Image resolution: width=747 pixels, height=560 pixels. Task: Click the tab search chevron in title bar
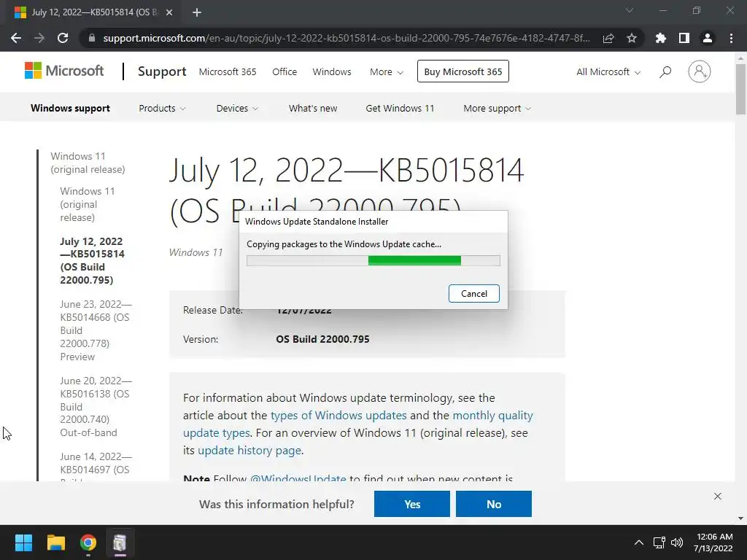click(630, 10)
